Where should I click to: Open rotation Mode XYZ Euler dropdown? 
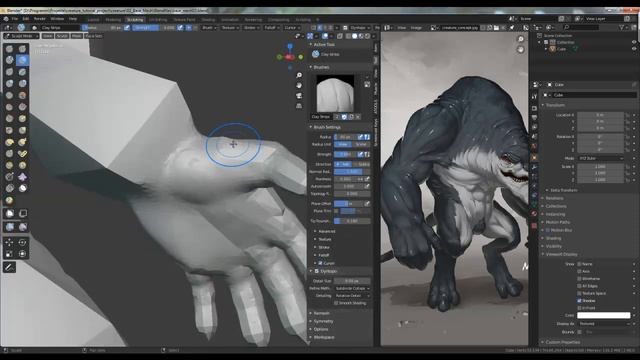tap(600, 158)
